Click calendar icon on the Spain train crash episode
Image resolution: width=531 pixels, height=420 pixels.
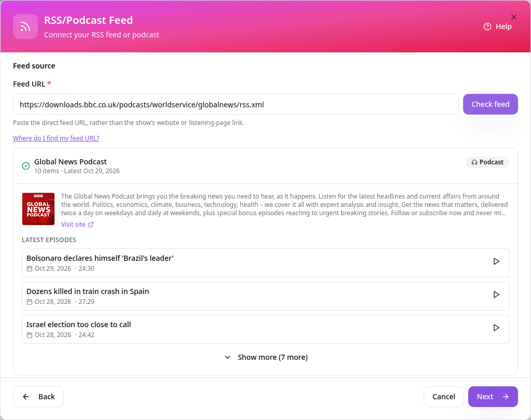[x=30, y=302]
